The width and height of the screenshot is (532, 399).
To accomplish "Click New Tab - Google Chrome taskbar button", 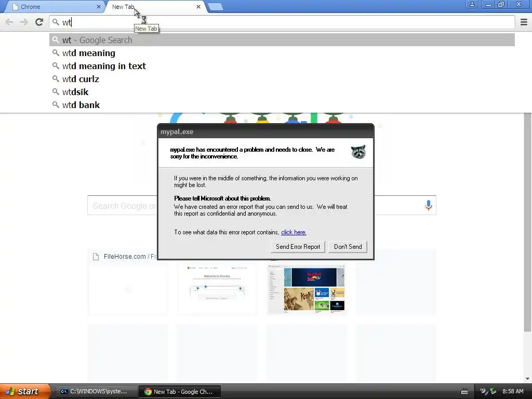I will [x=180, y=392].
